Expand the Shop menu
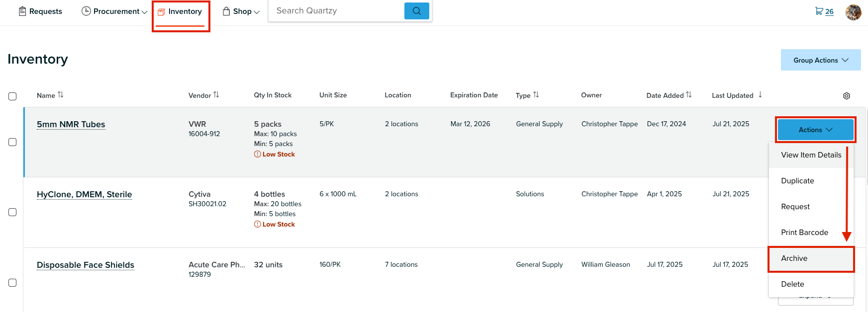Viewport: 868px width, 312px height. (241, 11)
